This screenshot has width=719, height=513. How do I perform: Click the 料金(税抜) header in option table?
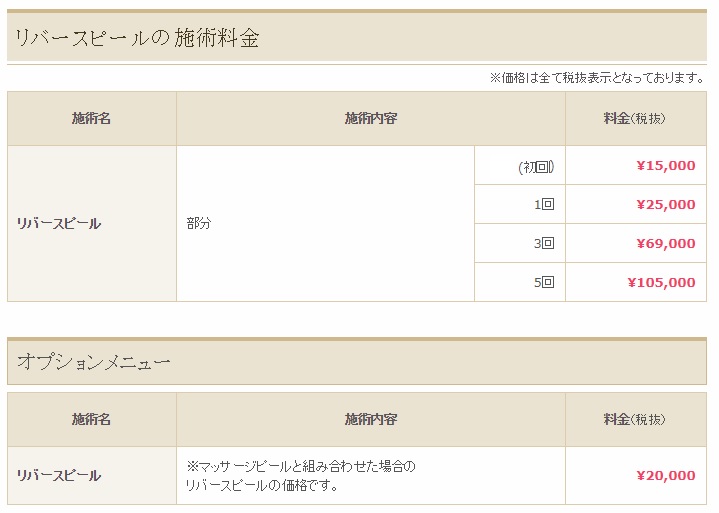pos(635,419)
